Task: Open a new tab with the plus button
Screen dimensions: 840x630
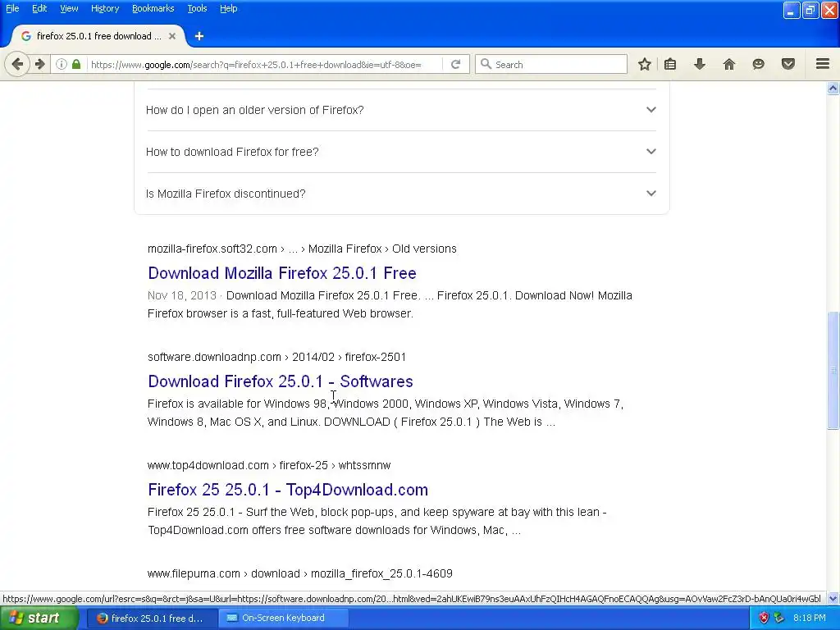Action: tap(199, 36)
